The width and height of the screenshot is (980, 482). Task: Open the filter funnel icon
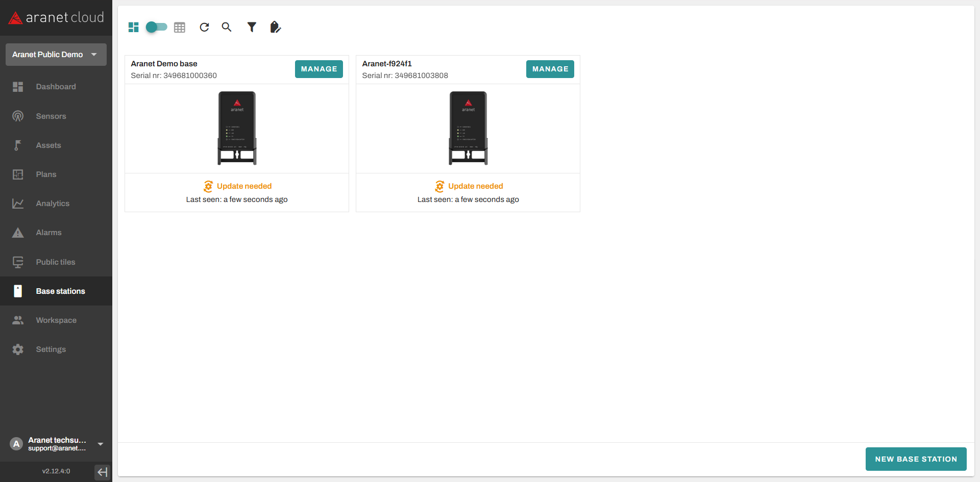252,28
